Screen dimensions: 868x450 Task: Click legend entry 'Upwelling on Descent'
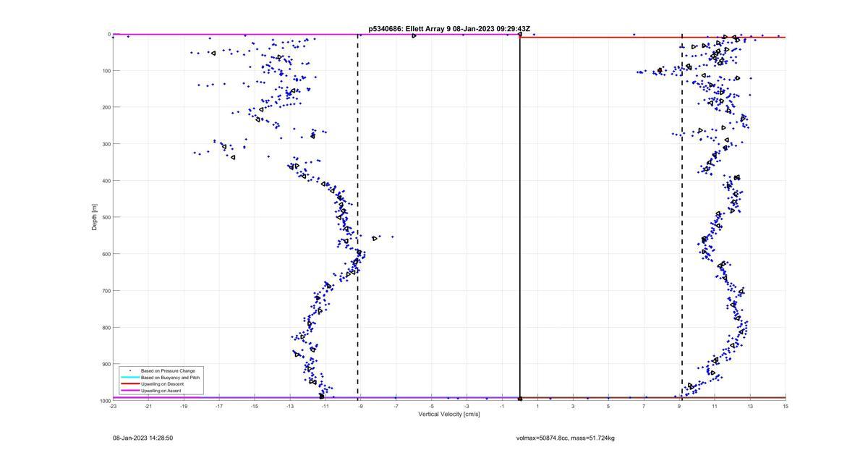(162, 384)
